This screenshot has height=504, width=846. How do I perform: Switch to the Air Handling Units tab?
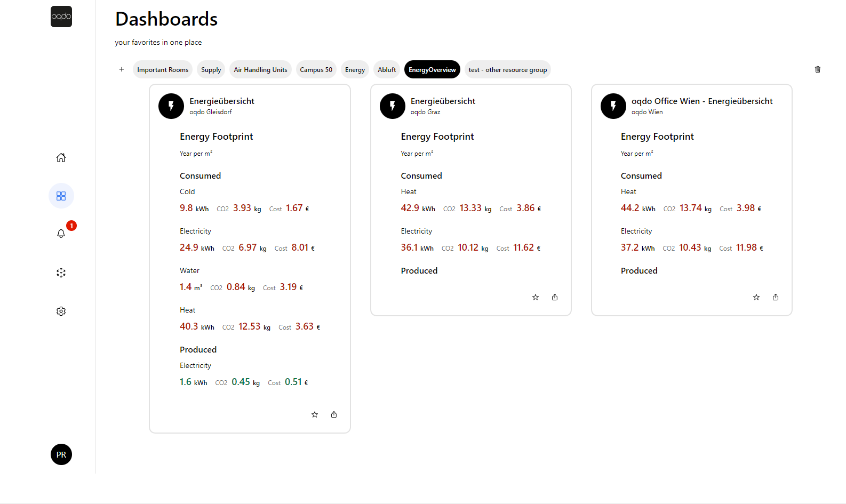click(x=260, y=70)
